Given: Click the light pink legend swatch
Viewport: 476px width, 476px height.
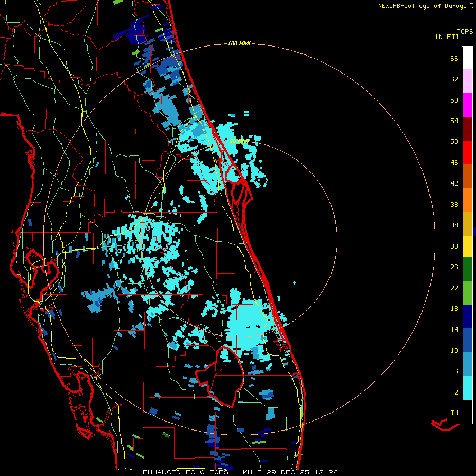Looking at the screenshot, I should (467, 81).
